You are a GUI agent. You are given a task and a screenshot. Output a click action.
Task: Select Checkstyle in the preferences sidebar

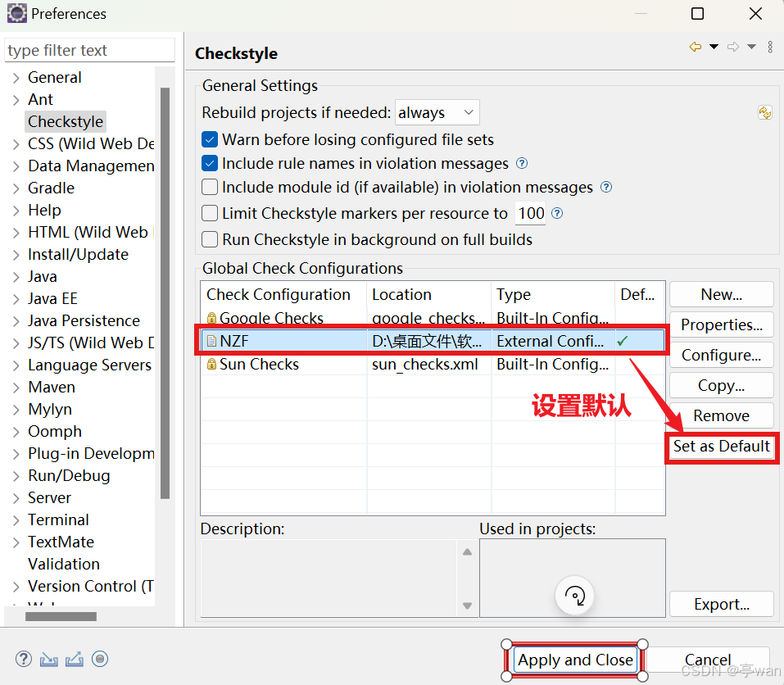(66, 121)
